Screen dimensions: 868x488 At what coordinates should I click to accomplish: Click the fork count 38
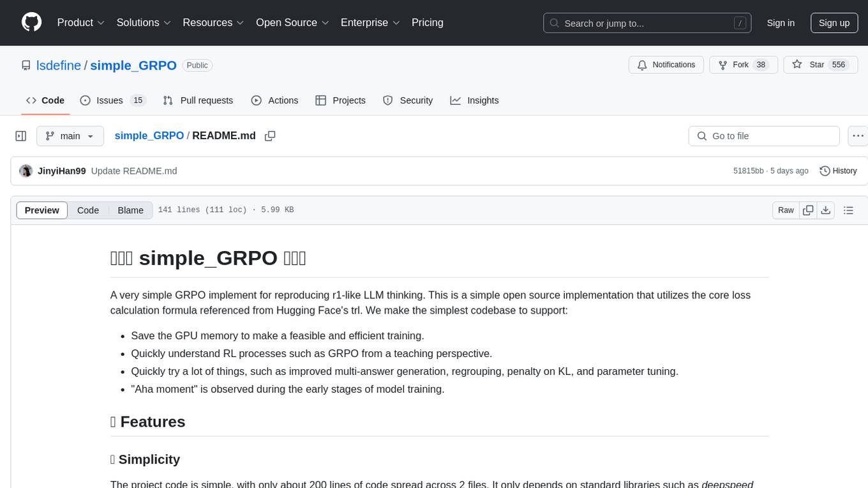click(x=761, y=65)
